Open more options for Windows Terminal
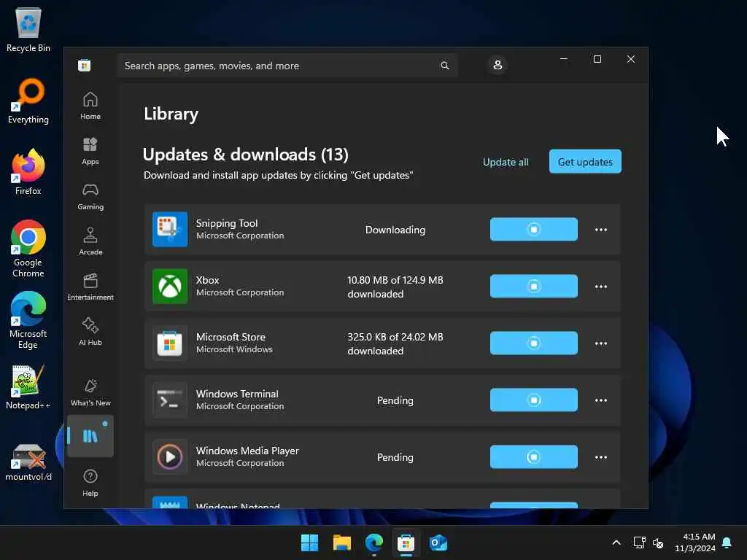The width and height of the screenshot is (747, 560). 601,400
